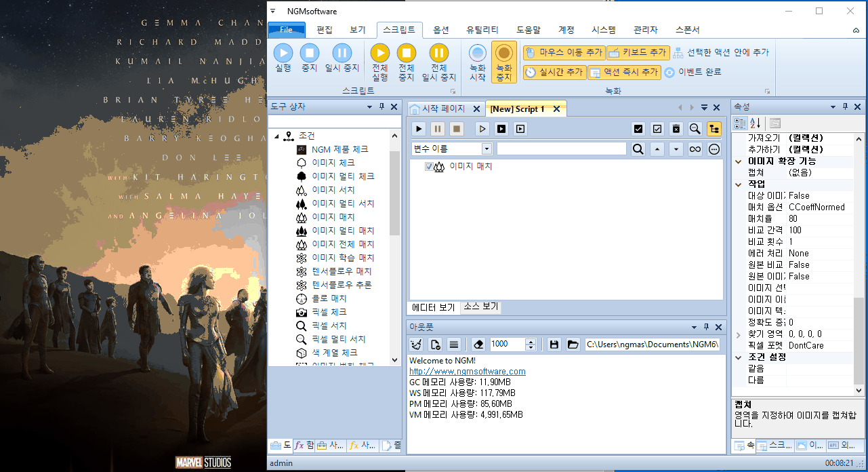Open the 도구 상자 panel dropdown arrow

369,107
